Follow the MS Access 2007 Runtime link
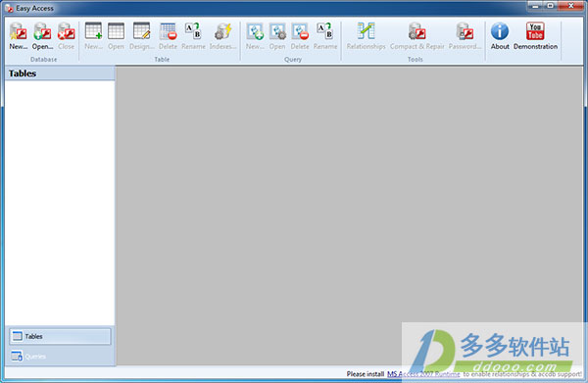Image resolution: width=588 pixels, height=383 pixels. (423, 374)
